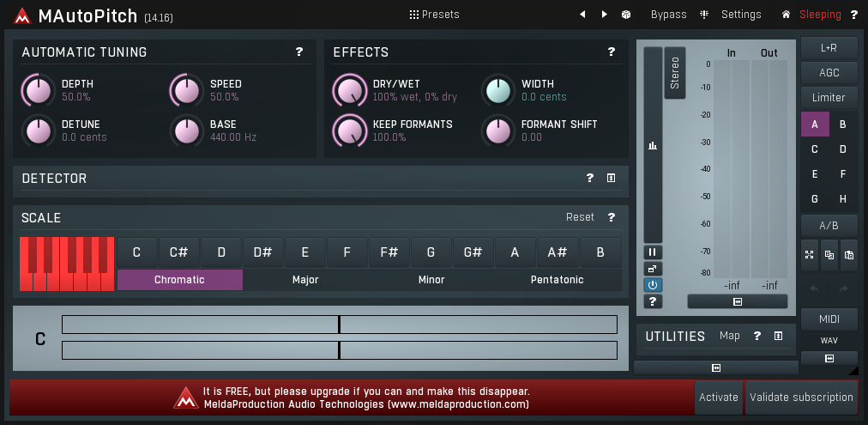Click the random preset dice icon
The image size is (868, 425).
[x=627, y=15]
